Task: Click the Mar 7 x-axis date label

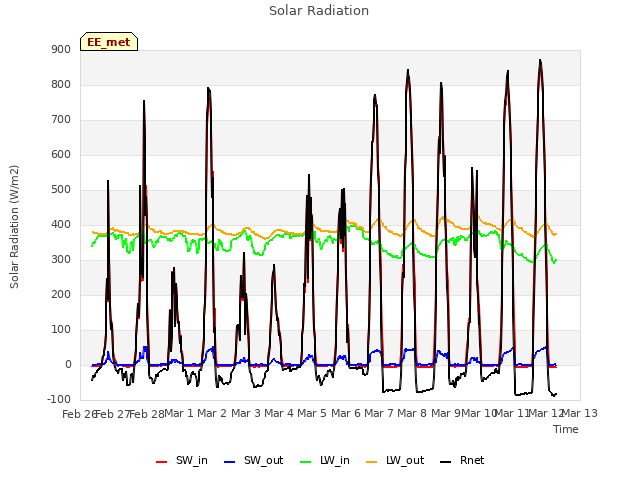Action: (x=379, y=413)
